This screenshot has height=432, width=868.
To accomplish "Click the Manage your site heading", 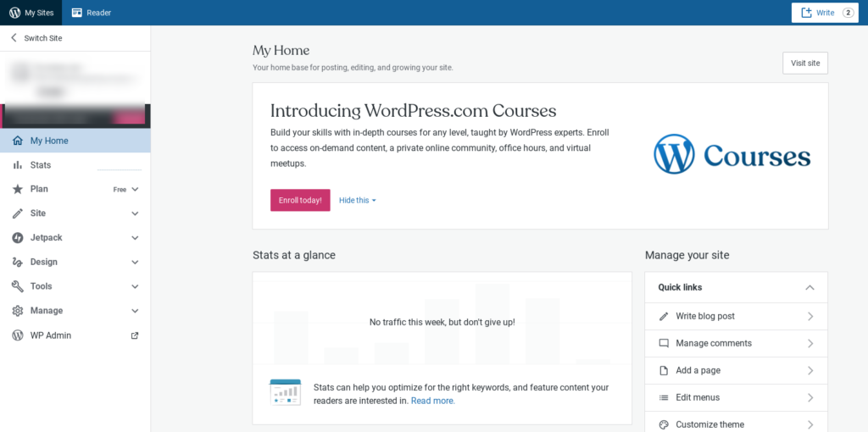I will click(x=687, y=255).
